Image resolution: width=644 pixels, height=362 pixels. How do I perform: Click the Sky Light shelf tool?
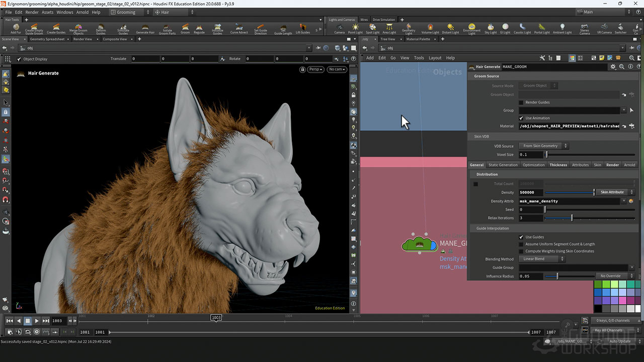(491, 29)
